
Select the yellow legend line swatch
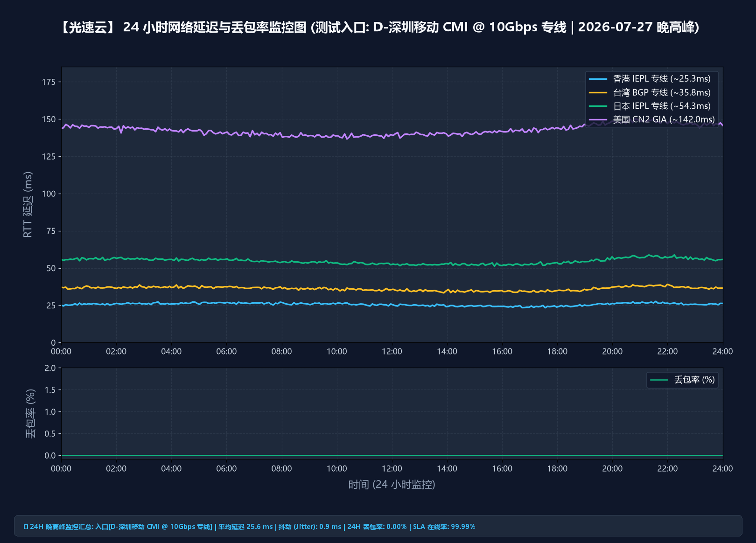(x=598, y=92)
